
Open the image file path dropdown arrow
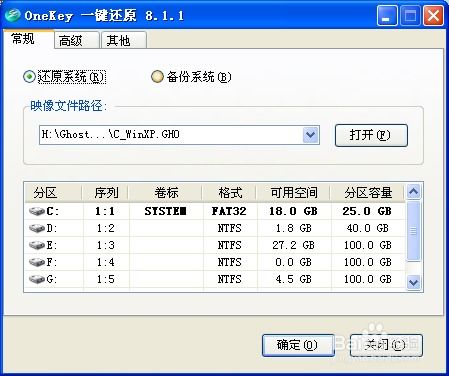[x=311, y=135]
